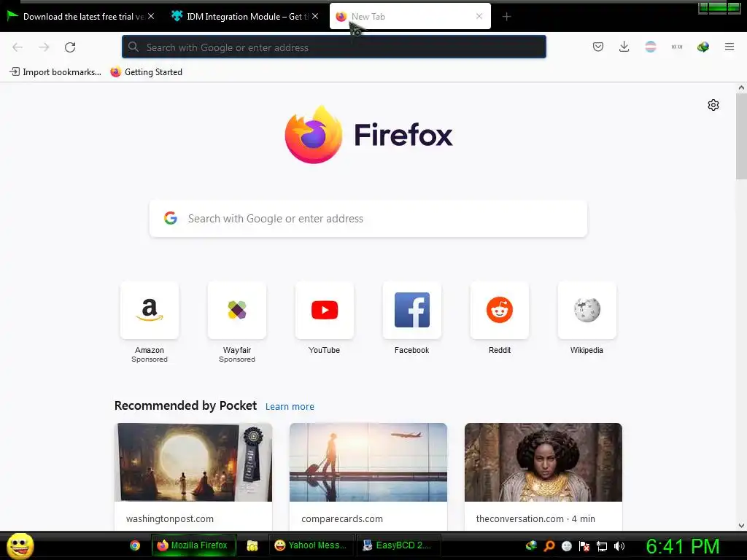This screenshot has width=747, height=560.
Task: Close the Download latest free trial tab
Action: [151, 16]
